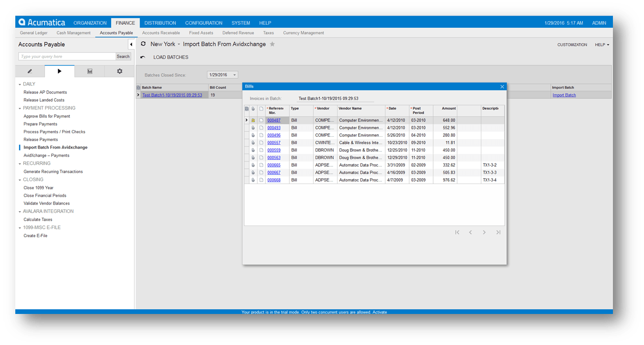Open the New York branch dropdown
Screen dimensions: 644x345
pos(179,44)
